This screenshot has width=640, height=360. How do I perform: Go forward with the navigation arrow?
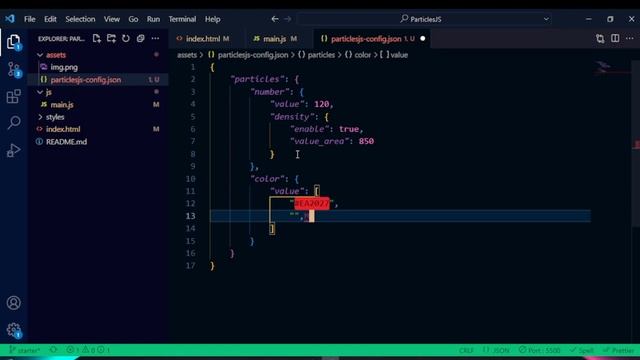click(x=288, y=19)
